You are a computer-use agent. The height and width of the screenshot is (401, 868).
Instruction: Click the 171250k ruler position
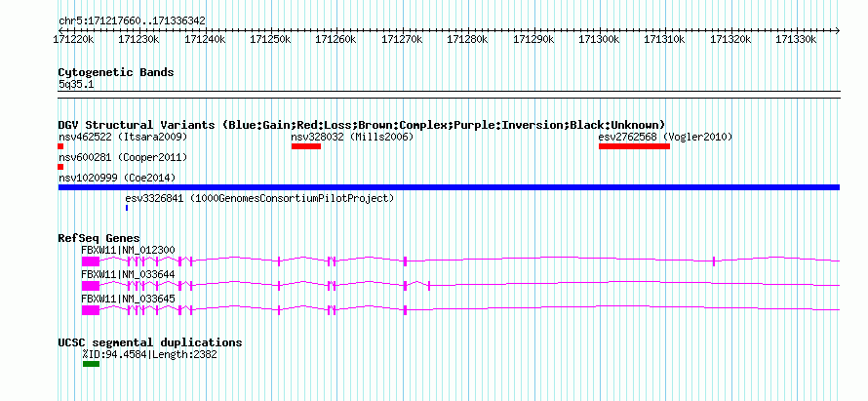point(271,39)
